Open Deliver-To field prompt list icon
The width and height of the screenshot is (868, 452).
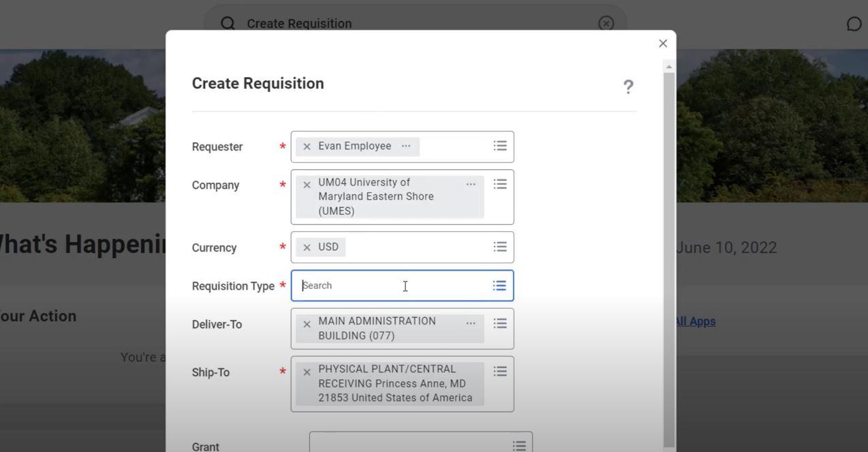[499, 323]
